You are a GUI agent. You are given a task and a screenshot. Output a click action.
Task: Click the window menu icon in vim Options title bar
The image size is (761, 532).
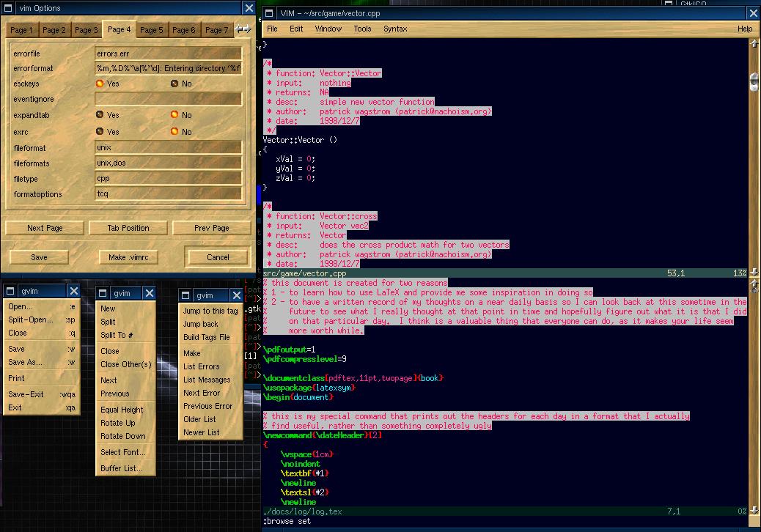click(9, 8)
